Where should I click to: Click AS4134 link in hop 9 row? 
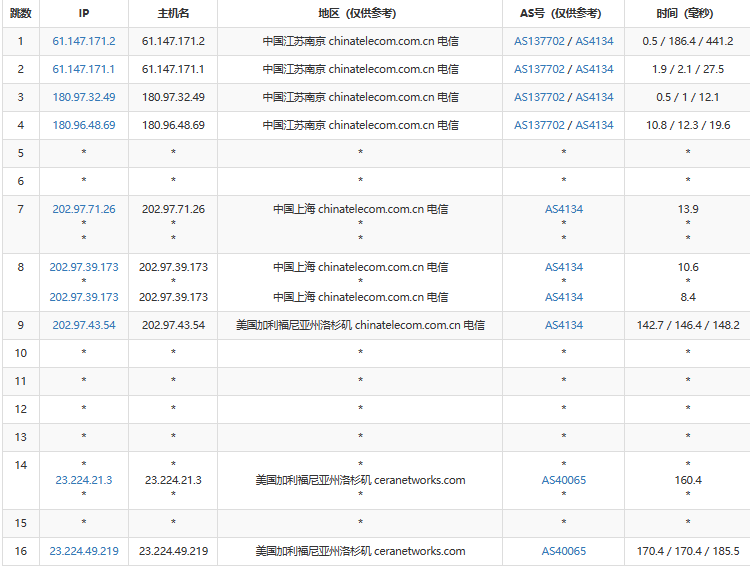click(563, 325)
